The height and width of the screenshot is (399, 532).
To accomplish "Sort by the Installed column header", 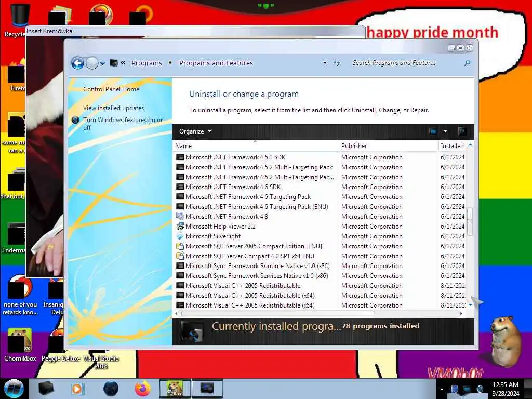I will point(453,146).
